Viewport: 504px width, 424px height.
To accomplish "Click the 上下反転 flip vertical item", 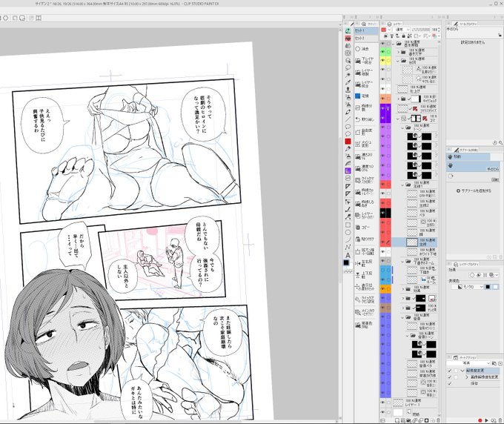I will (x=365, y=275).
